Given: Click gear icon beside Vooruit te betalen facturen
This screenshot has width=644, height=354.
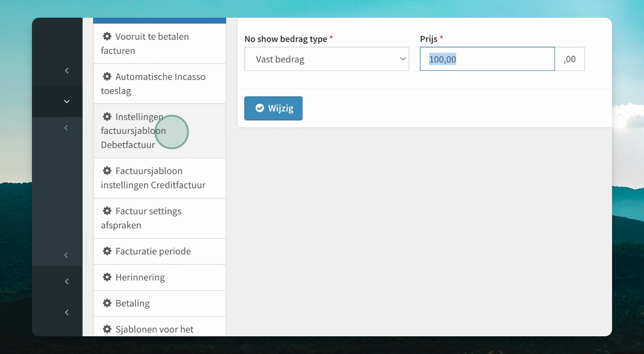Looking at the screenshot, I should click(107, 36).
